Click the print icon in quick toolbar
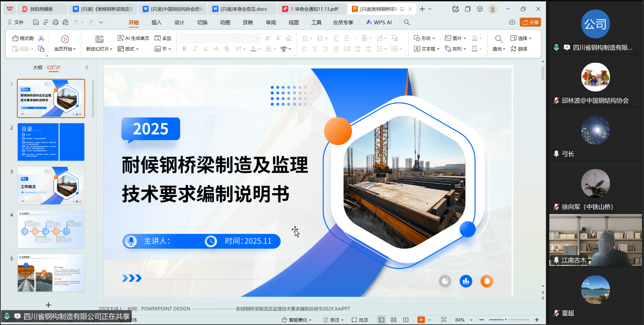The width and height of the screenshot is (644, 325). (x=56, y=22)
